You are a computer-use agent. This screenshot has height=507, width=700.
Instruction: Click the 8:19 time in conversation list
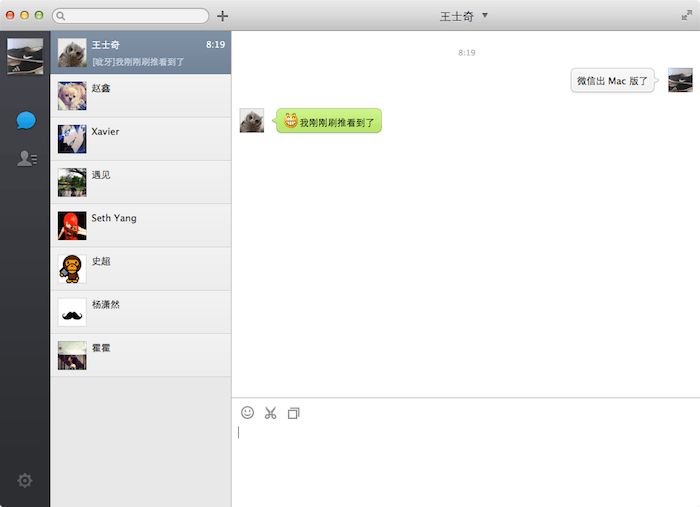215,45
